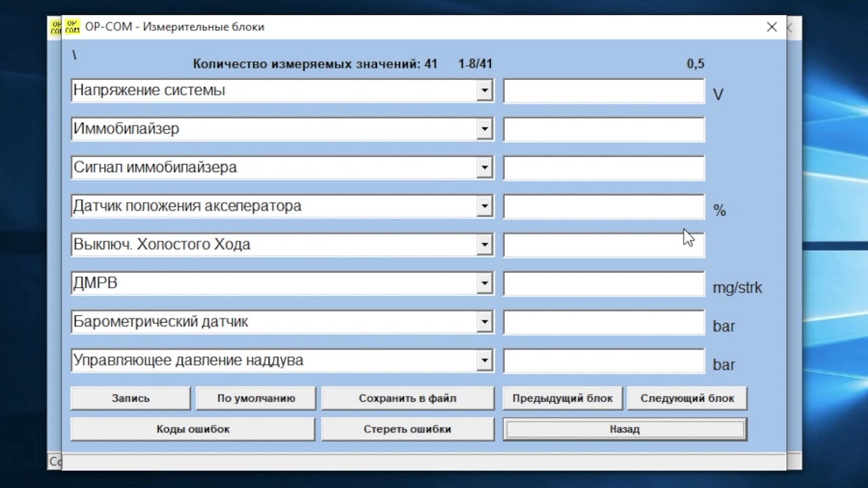868x488 pixels.
Task: Click value field next to Иммобилайзер
Action: tap(604, 129)
